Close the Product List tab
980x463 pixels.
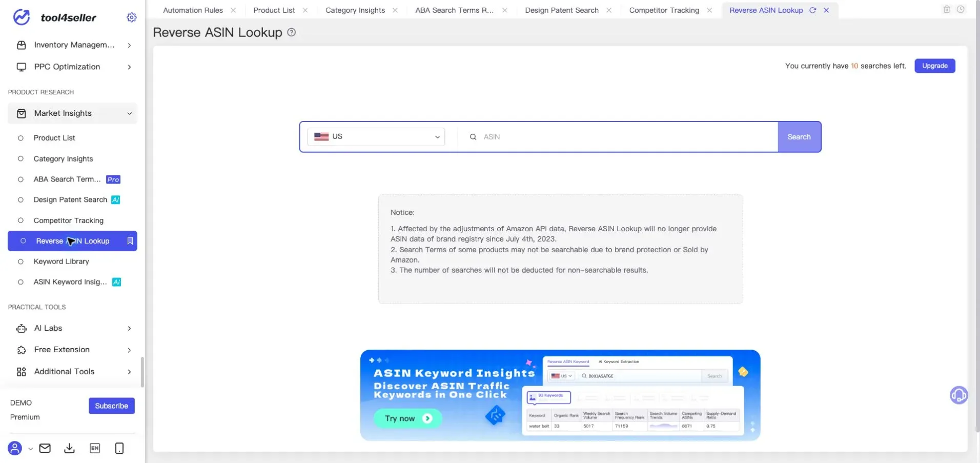pyautogui.click(x=305, y=10)
